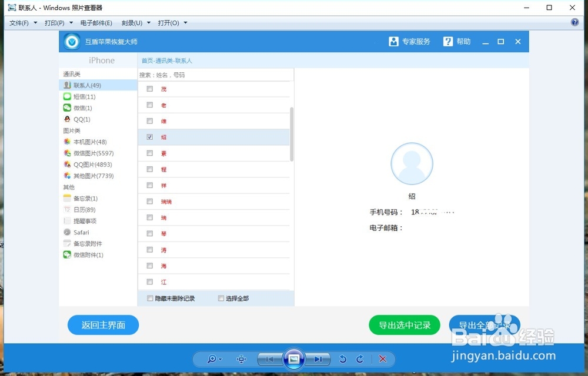588x376 pixels.
Task: Click the 导出选中记录 green button
Action: click(x=404, y=325)
